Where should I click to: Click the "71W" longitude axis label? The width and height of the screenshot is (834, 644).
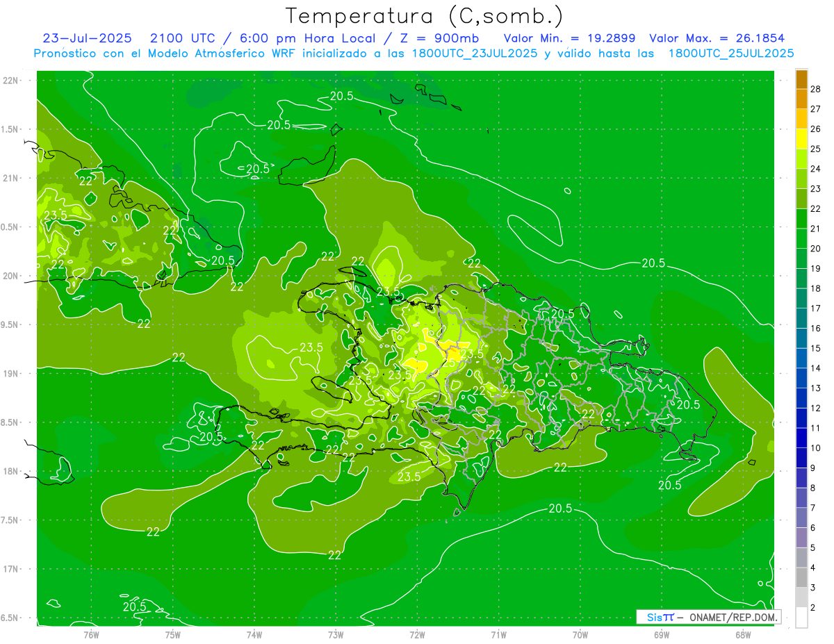498,634
